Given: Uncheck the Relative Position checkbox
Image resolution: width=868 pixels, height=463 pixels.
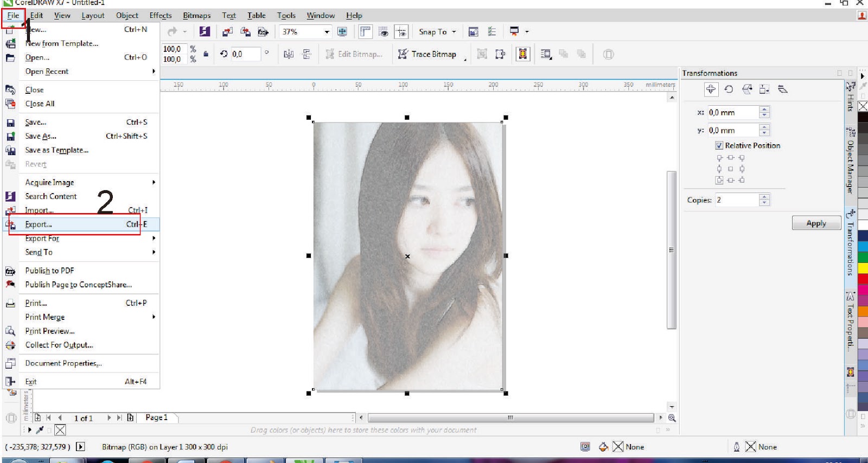Looking at the screenshot, I should (x=719, y=145).
